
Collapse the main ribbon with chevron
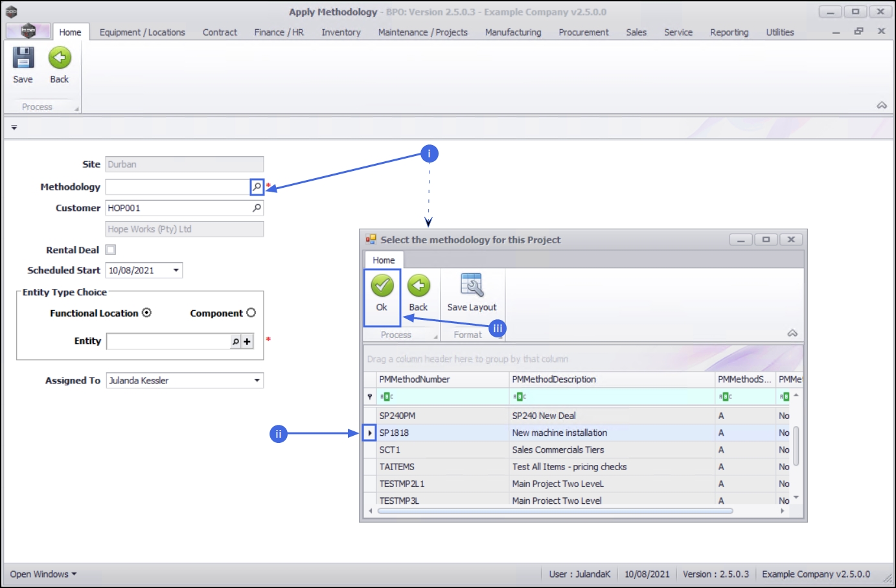pyautogui.click(x=882, y=105)
